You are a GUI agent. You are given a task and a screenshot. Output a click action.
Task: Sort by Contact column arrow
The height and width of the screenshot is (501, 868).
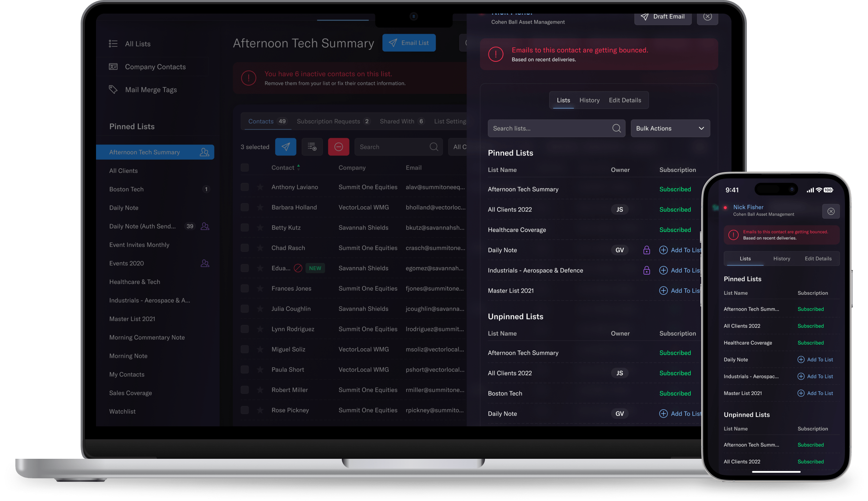299,167
